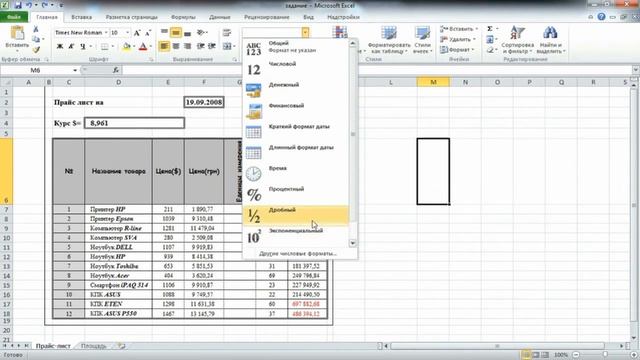Click the Orientation text-rotate icon
Screen dimensions: 640x360
click(x=200, y=33)
